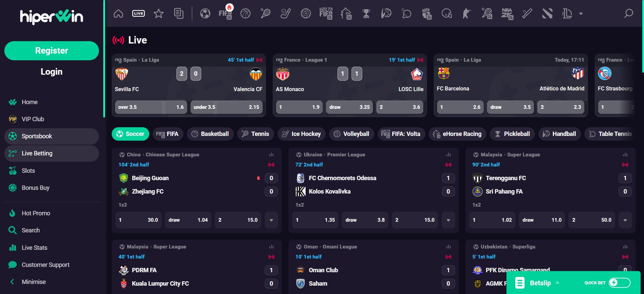Open the LIVE icon in top toolbar

click(x=138, y=14)
